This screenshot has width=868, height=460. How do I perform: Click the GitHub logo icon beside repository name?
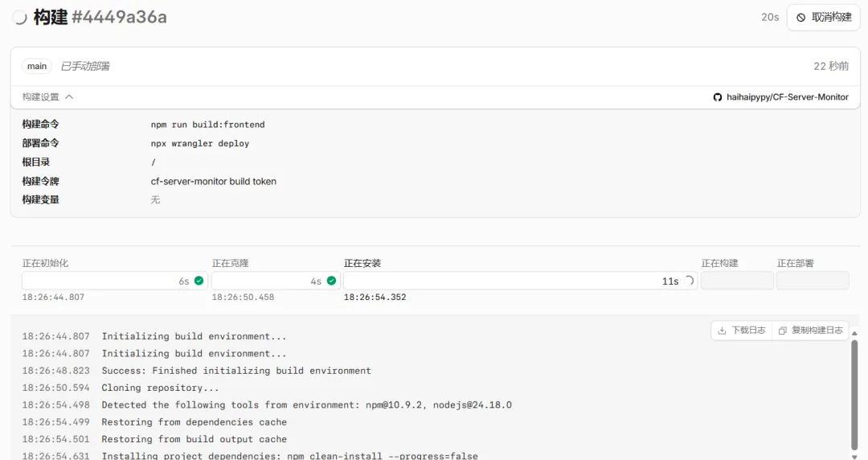(718, 97)
